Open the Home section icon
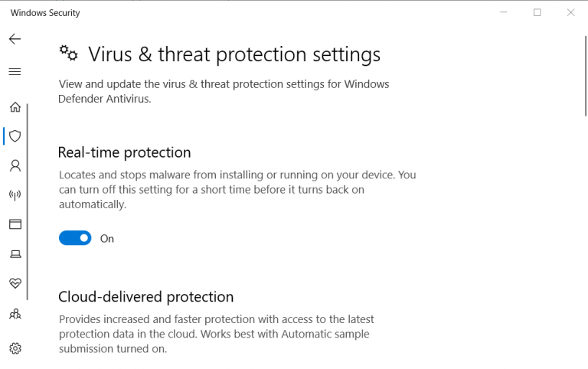This screenshot has width=588, height=369. [15, 106]
